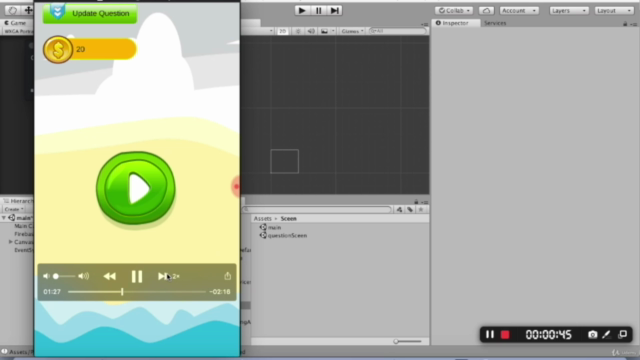Click the rewind button in video player
This screenshot has height=360, width=640.
(x=109, y=276)
